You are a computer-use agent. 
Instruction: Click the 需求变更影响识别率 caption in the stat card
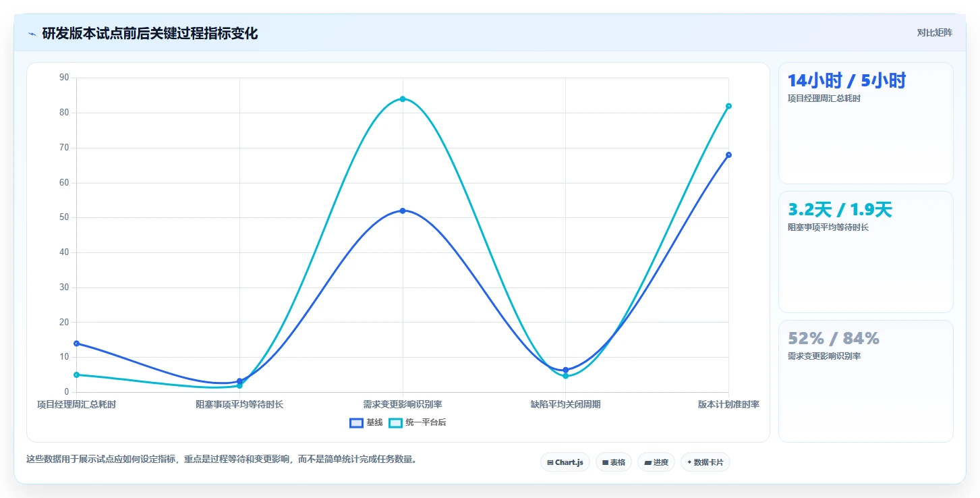pos(824,356)
